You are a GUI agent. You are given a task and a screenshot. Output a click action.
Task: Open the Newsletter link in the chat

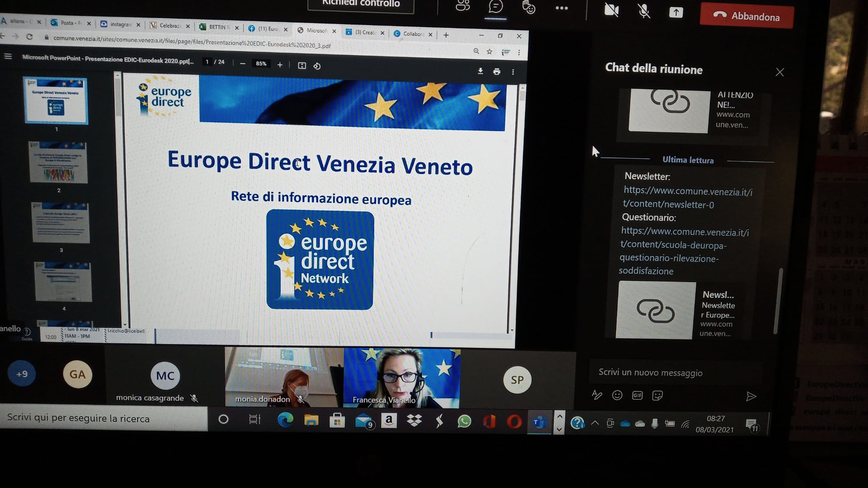point(687,197)
